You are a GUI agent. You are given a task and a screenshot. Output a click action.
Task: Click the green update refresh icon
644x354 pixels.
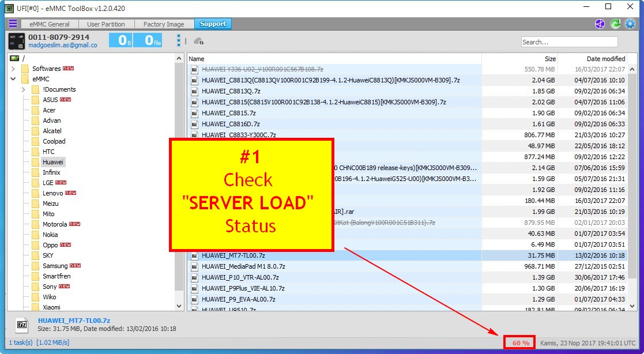[x=615, y=24]
